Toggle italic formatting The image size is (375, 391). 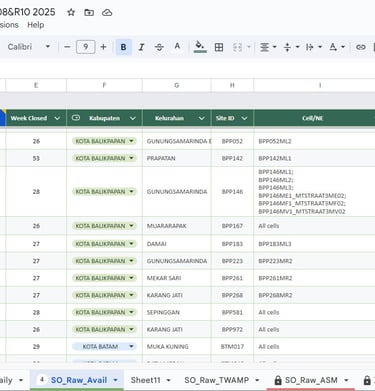pyautogui.click(x=141, y=47)
